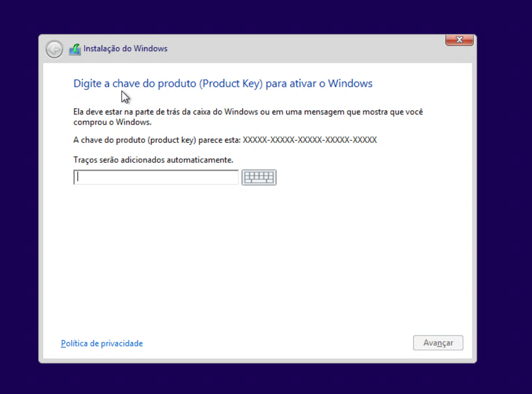532x394 pixels.
Task: Click the Traços serão adicionados automaticamente text
Action: pyautogui.click(x=153, y=160)
